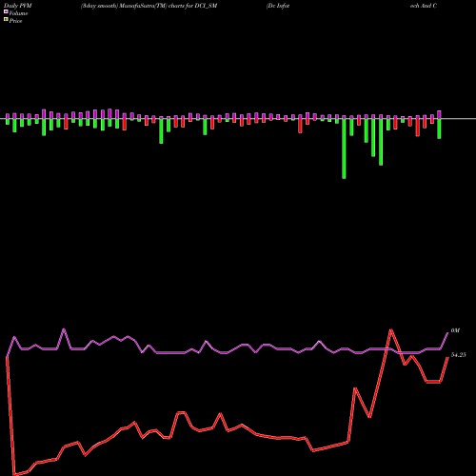Click the red price line's highest peak

[391, 330]
